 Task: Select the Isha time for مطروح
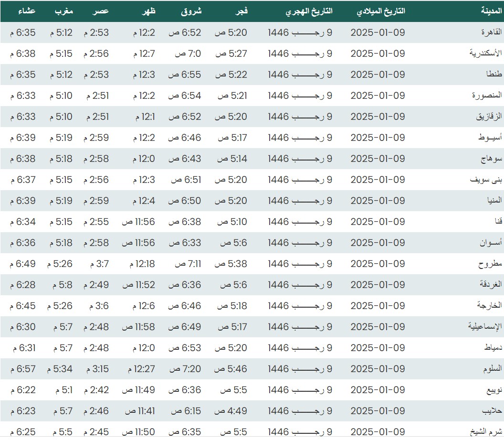pyautogui.click(x=22, y=264)
